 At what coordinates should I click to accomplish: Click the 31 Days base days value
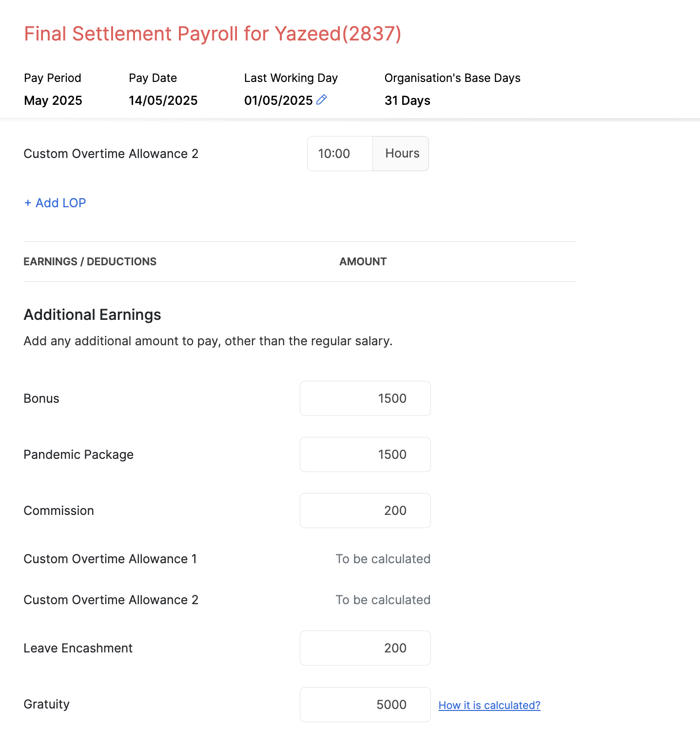click(x=407, y=100)
